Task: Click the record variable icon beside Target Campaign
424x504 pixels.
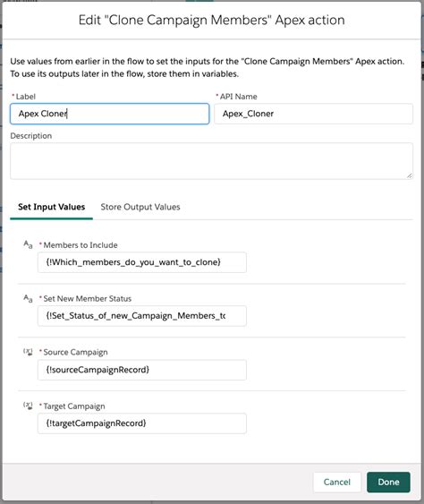Action: pyautogui.click(x=28, y=406)
